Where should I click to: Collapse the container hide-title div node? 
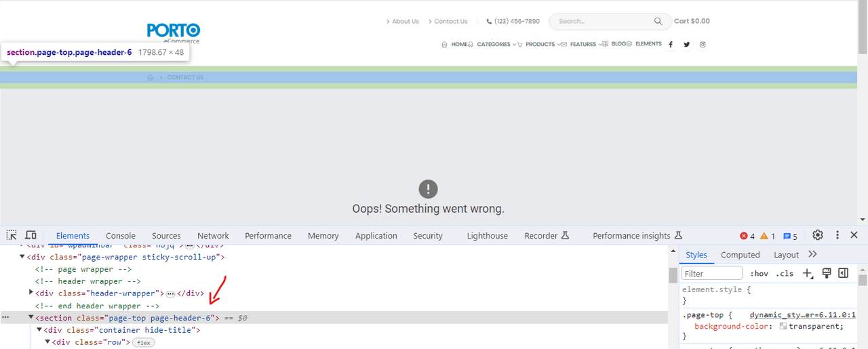[x=40, y=329]
